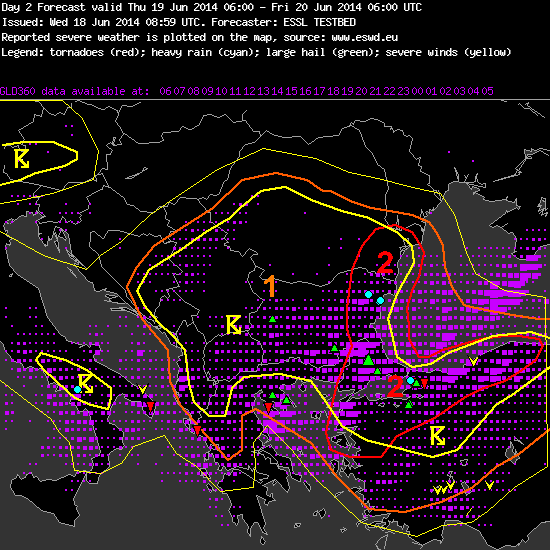
Task: Click the ESSL TESTBED forecaster text
Action: (320, 22)
